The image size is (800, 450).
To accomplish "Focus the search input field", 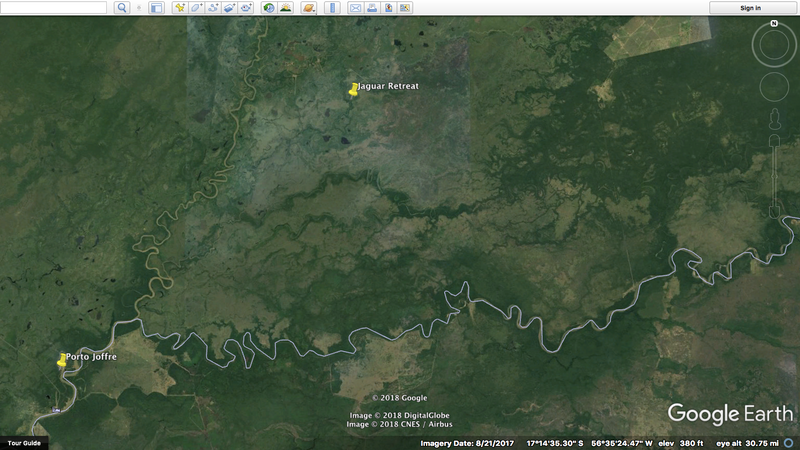I will [54, 8].
